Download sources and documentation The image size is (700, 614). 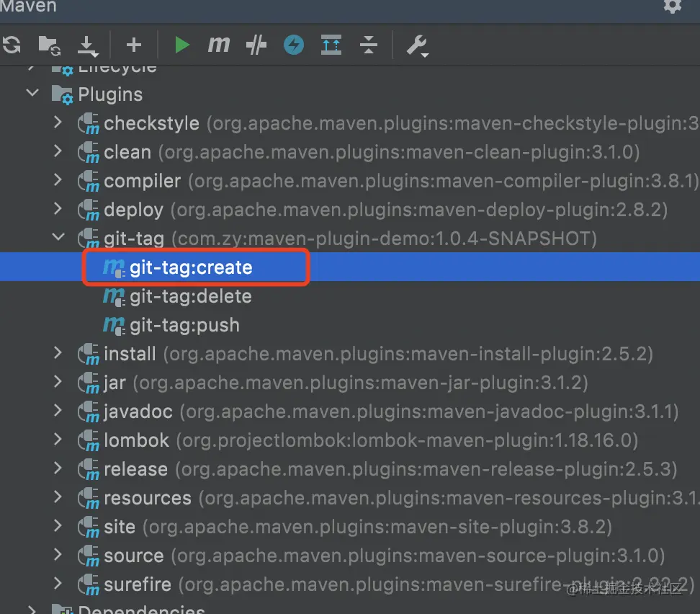(x=88, y=46)
